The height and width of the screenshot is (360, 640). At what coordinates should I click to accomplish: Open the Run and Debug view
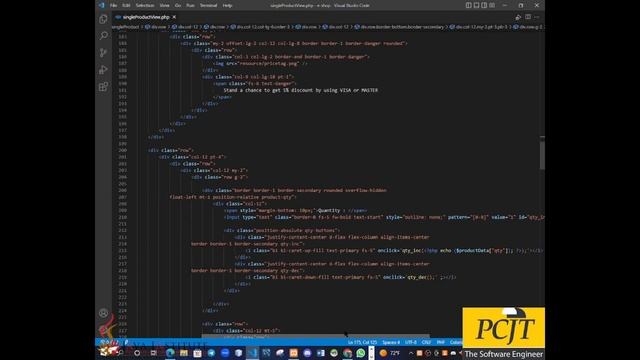(103, 70)
